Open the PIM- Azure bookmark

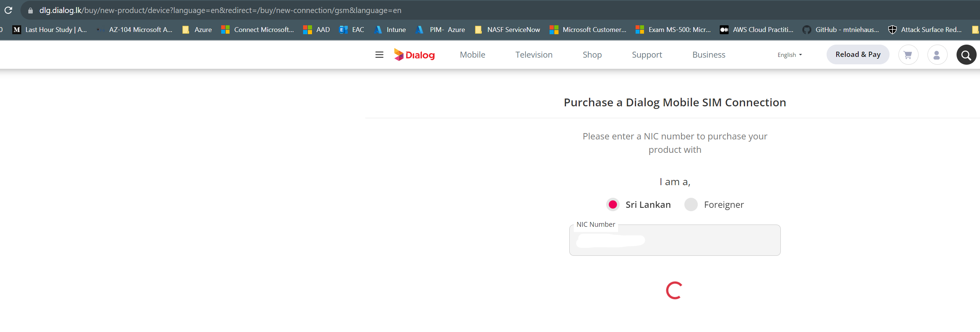click(x=440, y=30)
